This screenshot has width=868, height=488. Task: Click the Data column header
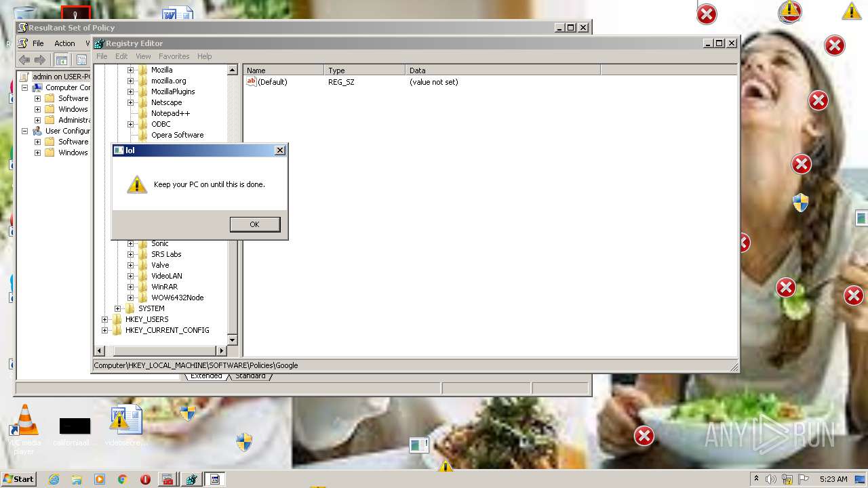point(503,70)
